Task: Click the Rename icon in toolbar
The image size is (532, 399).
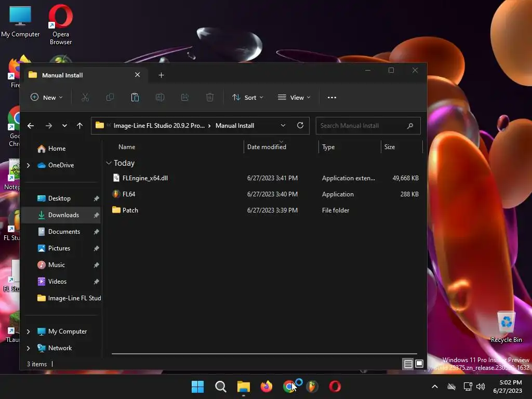Action: click(160, 98)
